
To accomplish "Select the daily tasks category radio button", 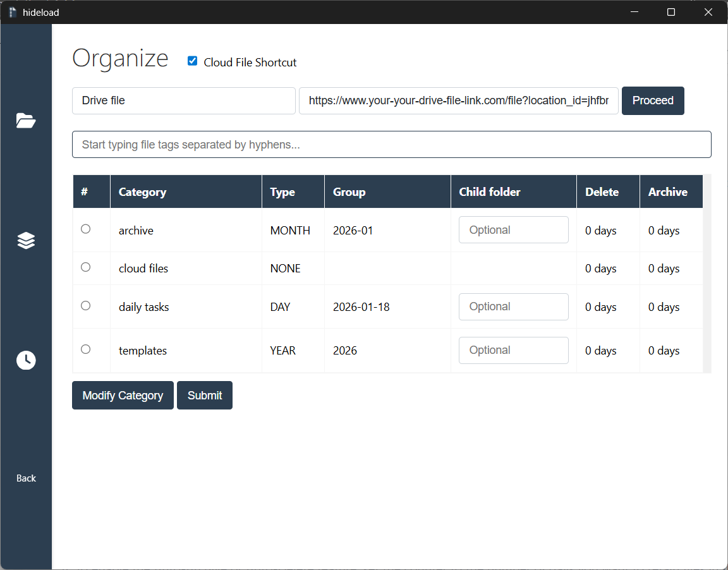I will coord(85,305).
